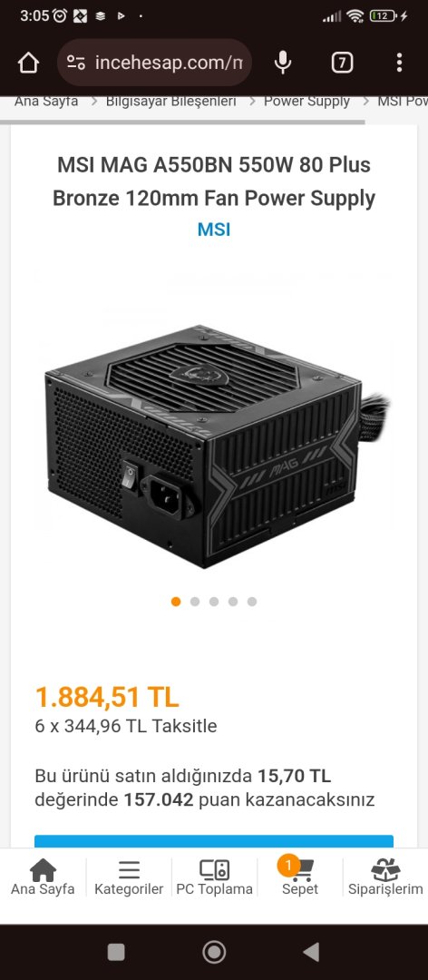Open the Ana Sayfa breadcrumb link
The width and height of the screenshot is (428, 980).
pos(46,102)
